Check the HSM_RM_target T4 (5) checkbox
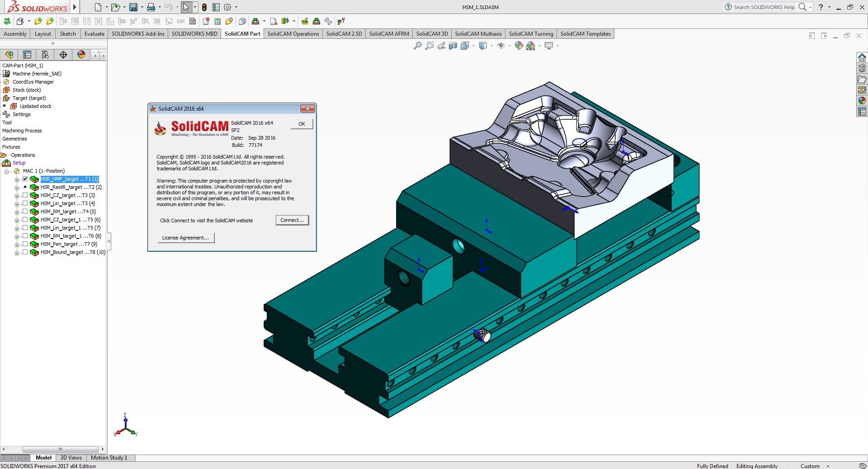 pos(25,211)
